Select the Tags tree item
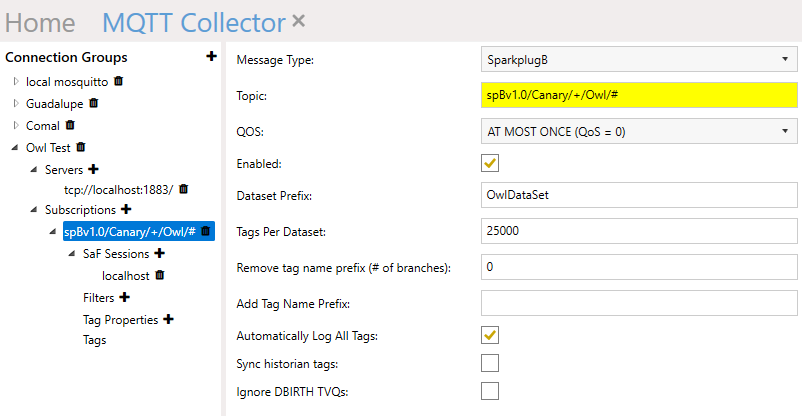 (94, 340)
